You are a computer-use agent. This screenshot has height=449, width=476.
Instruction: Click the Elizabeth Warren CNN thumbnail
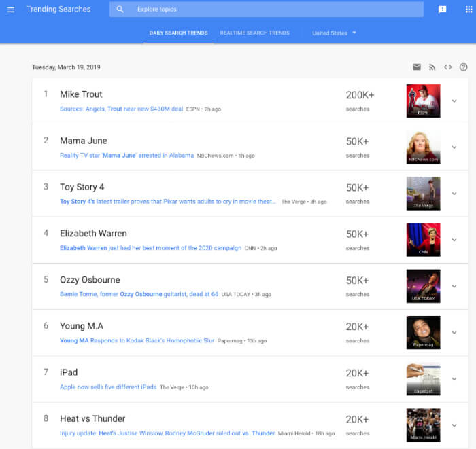click(424, 240)
